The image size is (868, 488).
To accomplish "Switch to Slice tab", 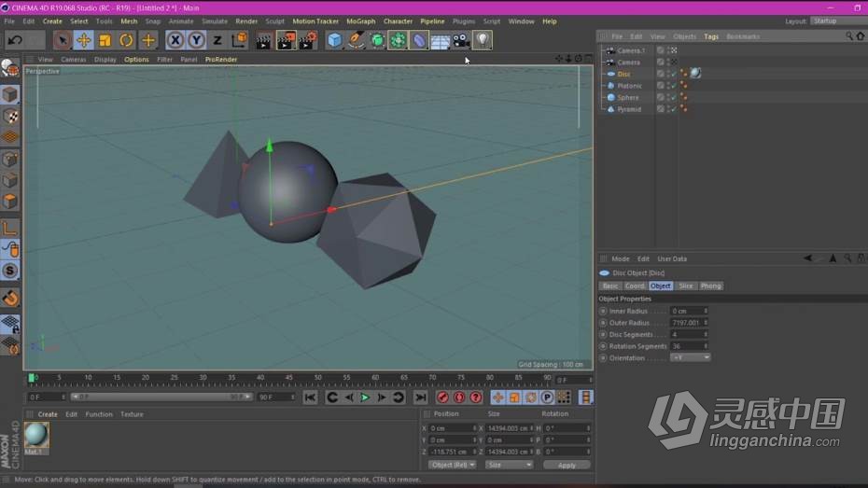I will (x=685, y=286).
